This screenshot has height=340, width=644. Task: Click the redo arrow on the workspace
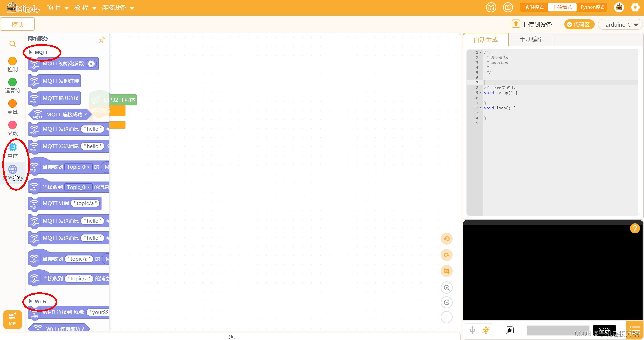point(446,255)
